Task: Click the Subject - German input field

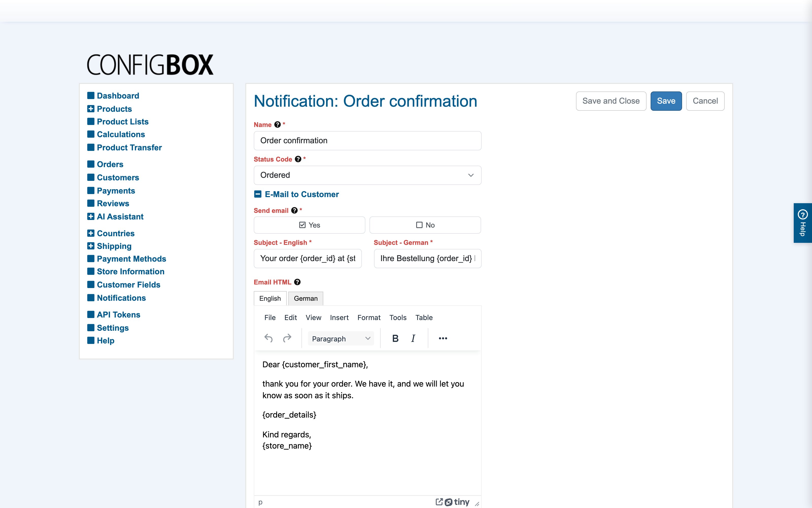Action: (x=428, y=258)
